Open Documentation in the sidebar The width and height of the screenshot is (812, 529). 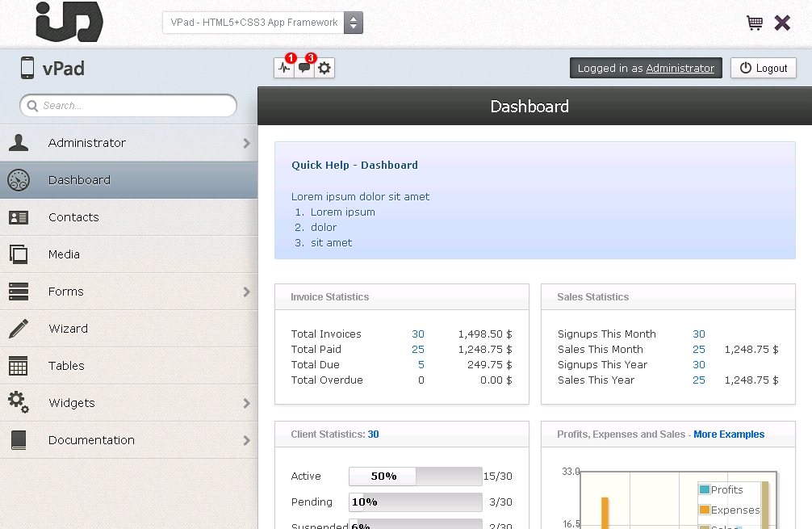pyautogui.click(x=91, y=440)
